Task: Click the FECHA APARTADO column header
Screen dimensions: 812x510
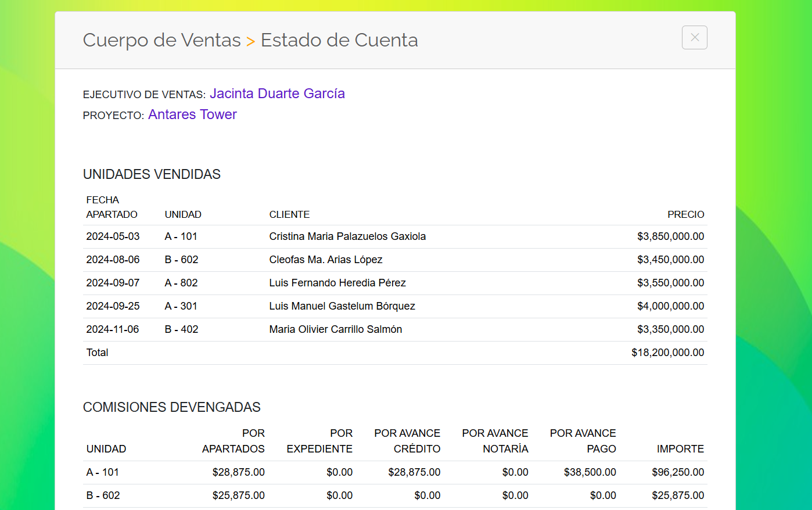Action: pos(112,207)
